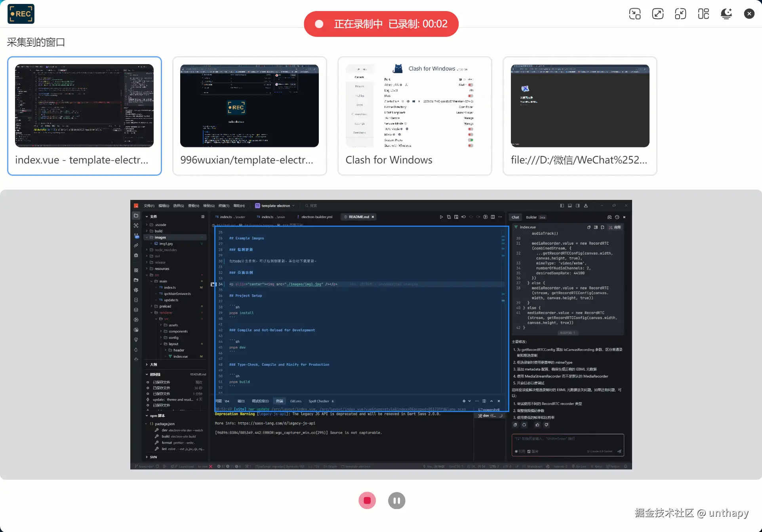Open the three-dot more actions in editor toolbar
Viewport: 762px width, 532px height.
tap(500, 217)
